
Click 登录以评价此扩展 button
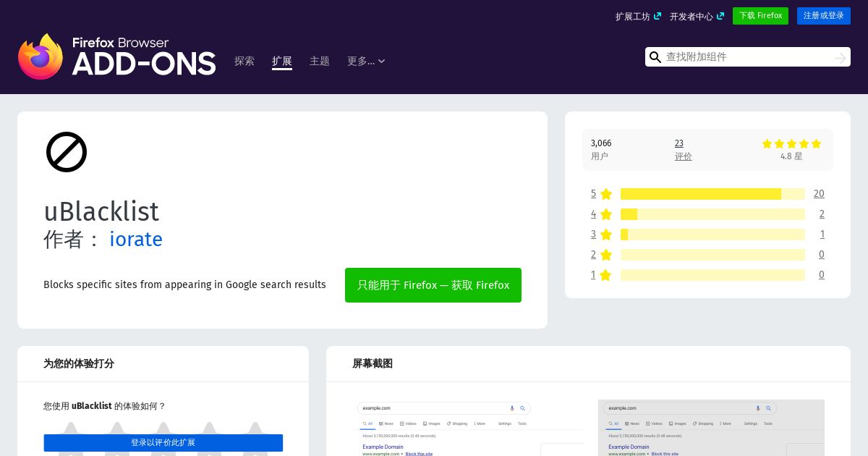point(163,443)
